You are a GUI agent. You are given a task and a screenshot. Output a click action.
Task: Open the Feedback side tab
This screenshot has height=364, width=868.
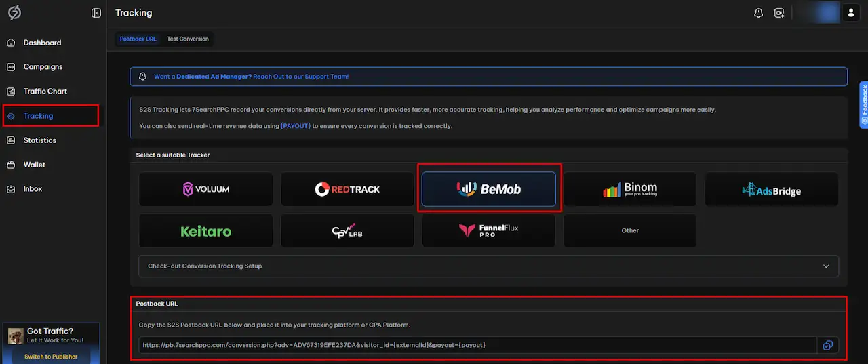coord(864,104)
